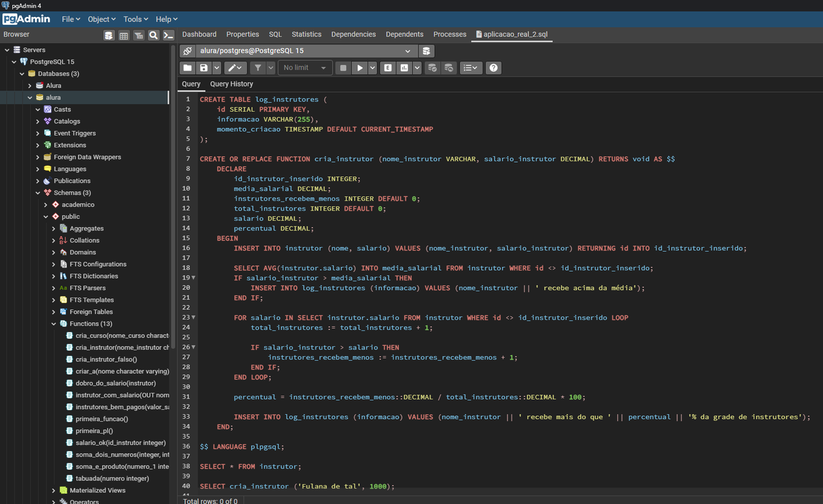Switch to the Dependents tab

pos(405,34)
